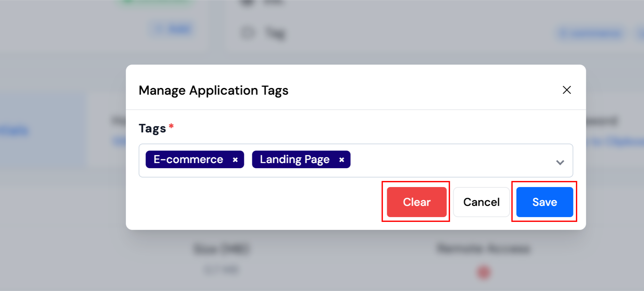Expand the Tags dropdown chevron

click(x=560, y=162)
